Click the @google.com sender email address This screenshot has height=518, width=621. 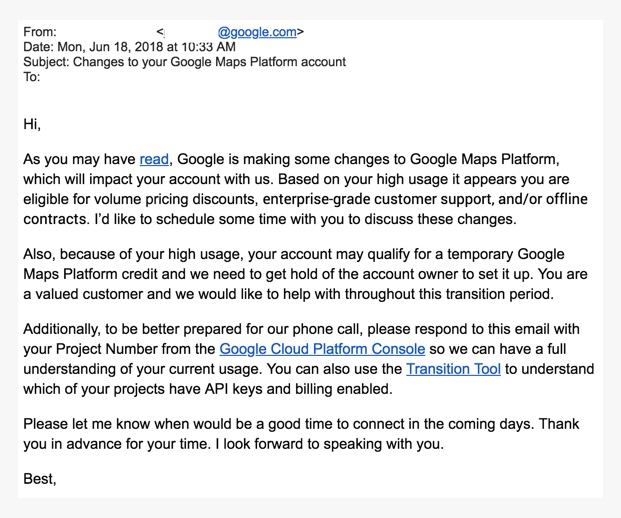point(257,32)
